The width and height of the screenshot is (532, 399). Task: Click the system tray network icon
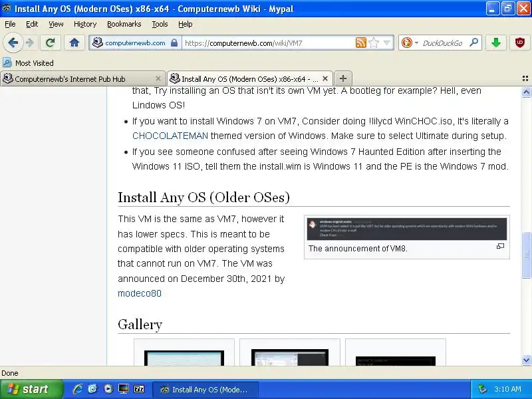click(482, 389)
